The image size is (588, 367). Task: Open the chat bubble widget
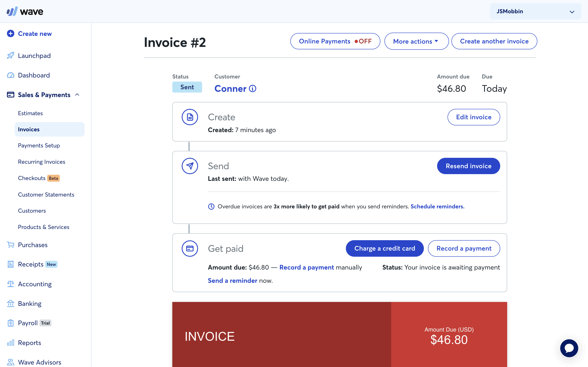(569, 348)
